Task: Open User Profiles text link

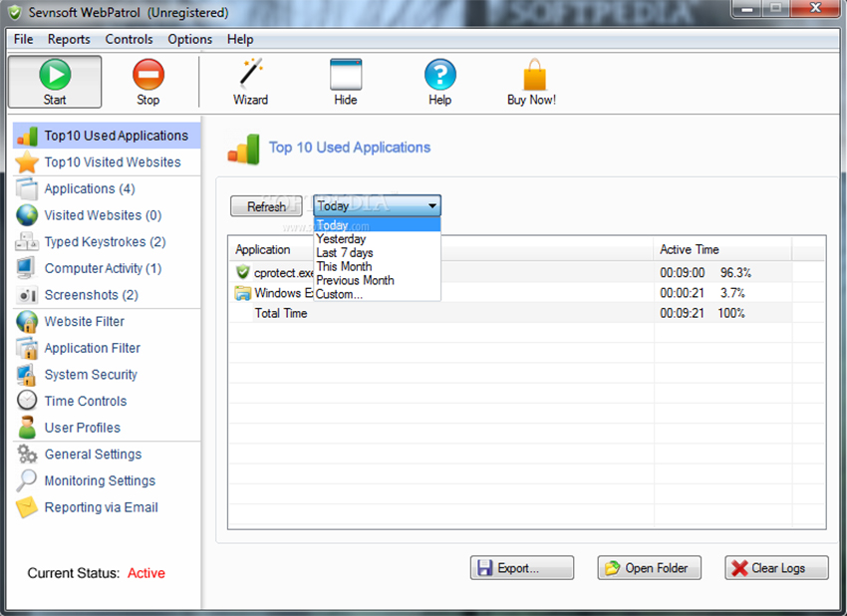Action: (83, 428)
